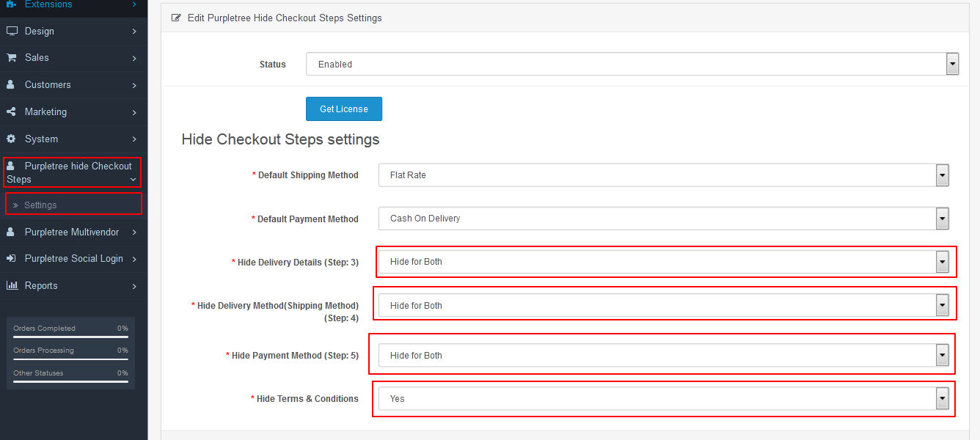Expand the Purpletree Social Login chevron
This screenshot has width=980, height=440.
[x=134, y=260]
